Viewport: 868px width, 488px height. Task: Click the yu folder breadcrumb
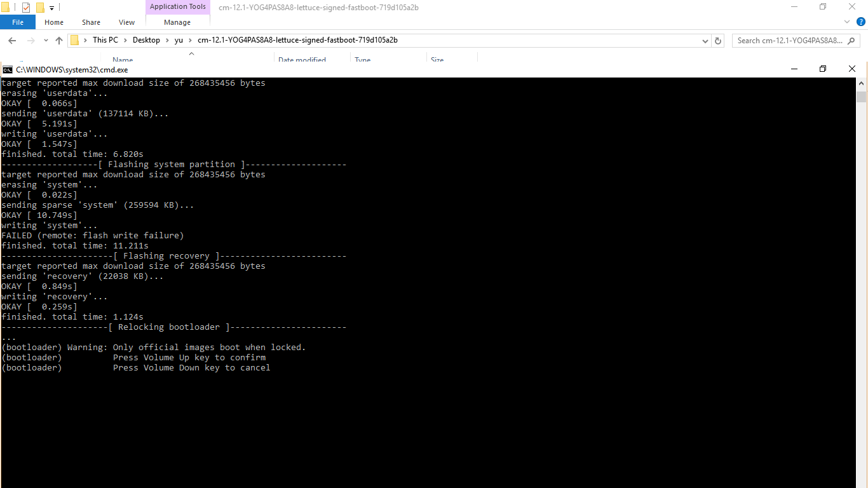(x=179, y=40)
